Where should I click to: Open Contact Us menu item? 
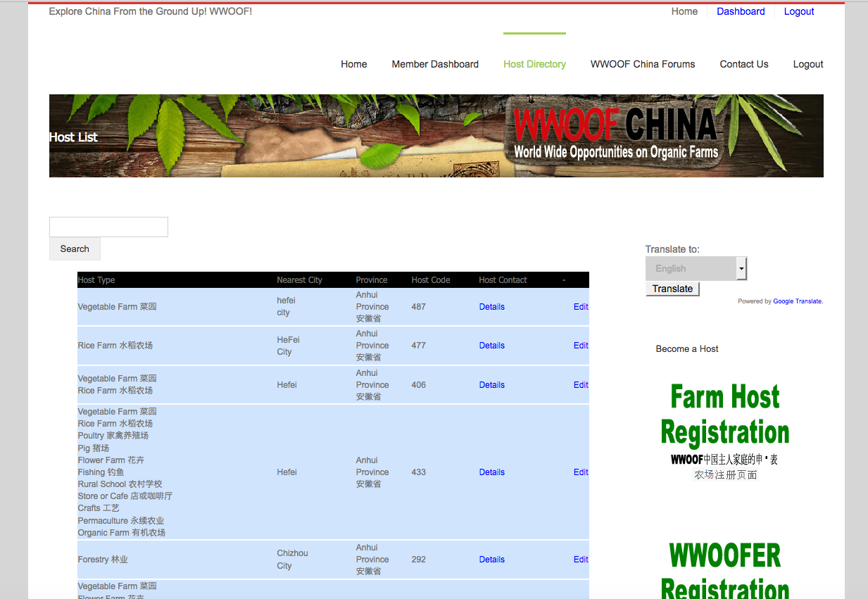pyautogui.click(x=744, y=64)
